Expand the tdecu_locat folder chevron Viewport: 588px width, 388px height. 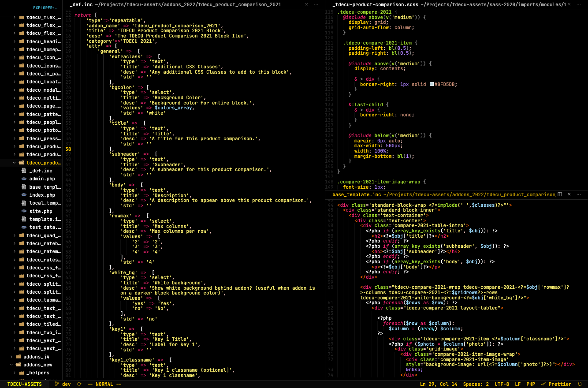tap(14, 82)
